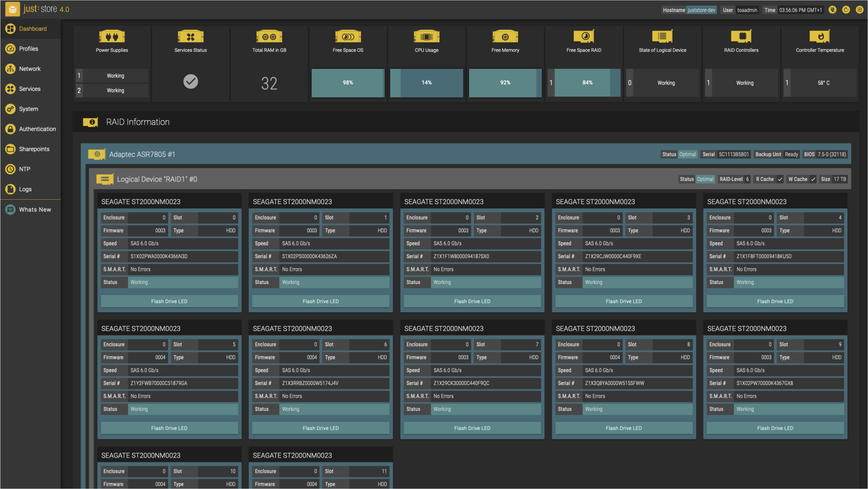The height and width of the screenshot is (489, 868).
Task: Select the NTP menu entry
Action: 30,169
